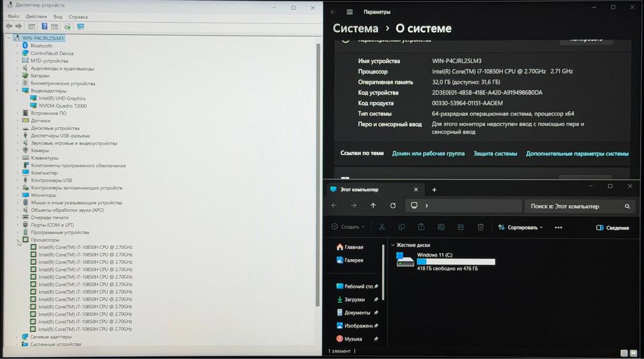Click the Delete trash icon in Explorer
The height and width of the screenshot is (359, 644).
pos(480,227)
